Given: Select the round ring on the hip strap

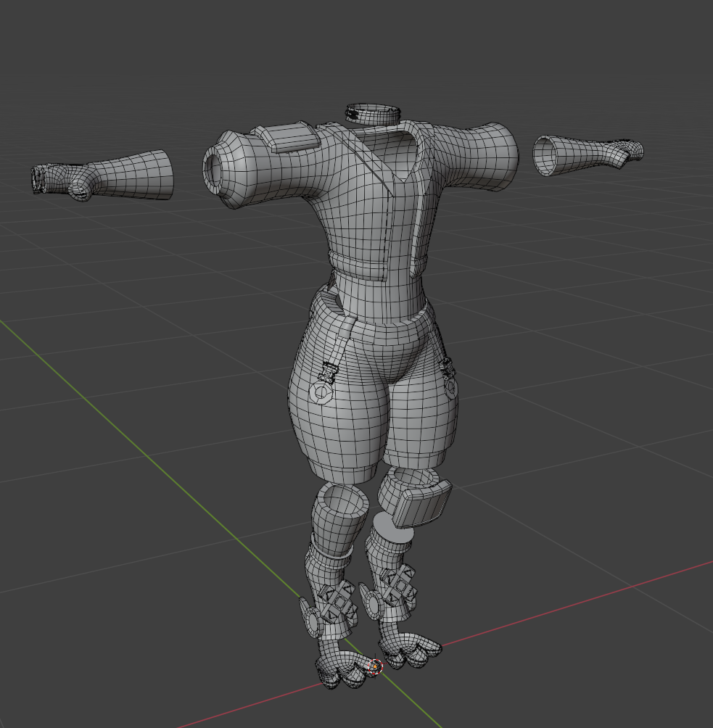Looking at the screenshot, I should point(320,393).
